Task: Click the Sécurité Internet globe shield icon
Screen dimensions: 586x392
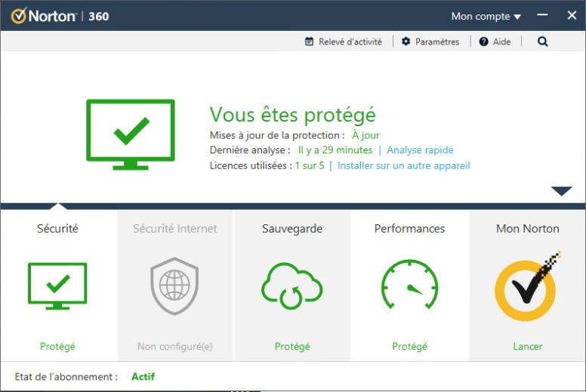Action: (x=174, y=286)
